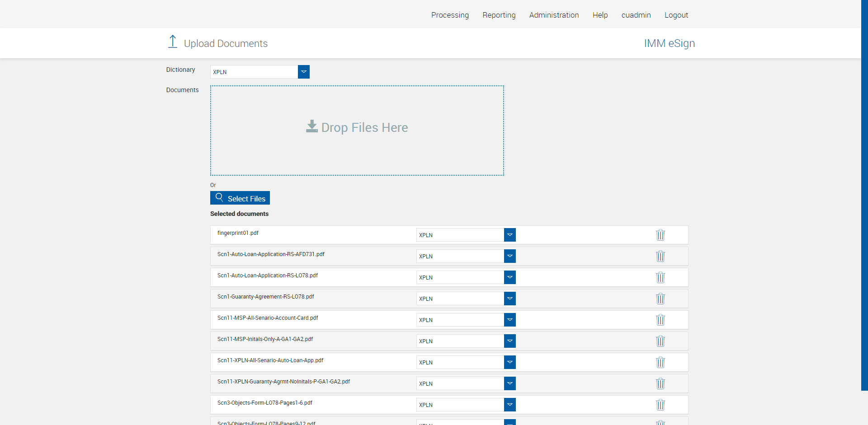Image resolution: width=868 pixels, height=425 pixels.
Task: Delete fingerprint01.pdf with its trash icon
Action: [660, 235]
